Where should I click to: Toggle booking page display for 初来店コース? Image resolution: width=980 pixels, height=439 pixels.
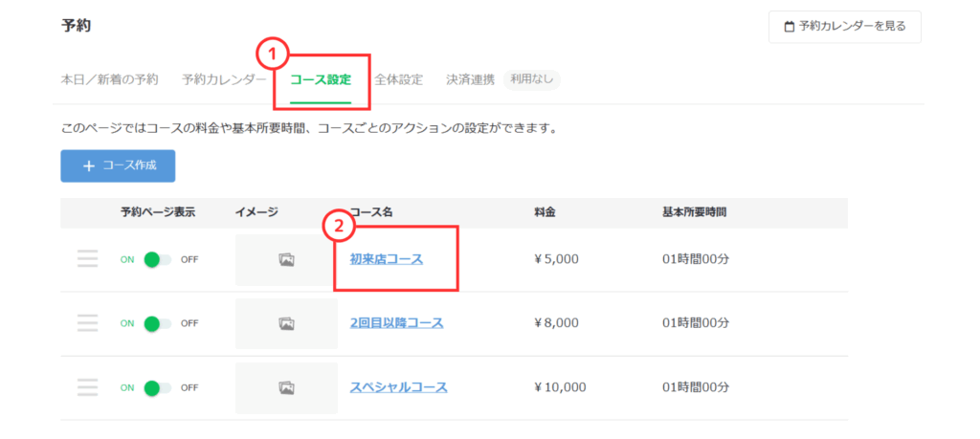pyautogui.click(x=157, y=259)
